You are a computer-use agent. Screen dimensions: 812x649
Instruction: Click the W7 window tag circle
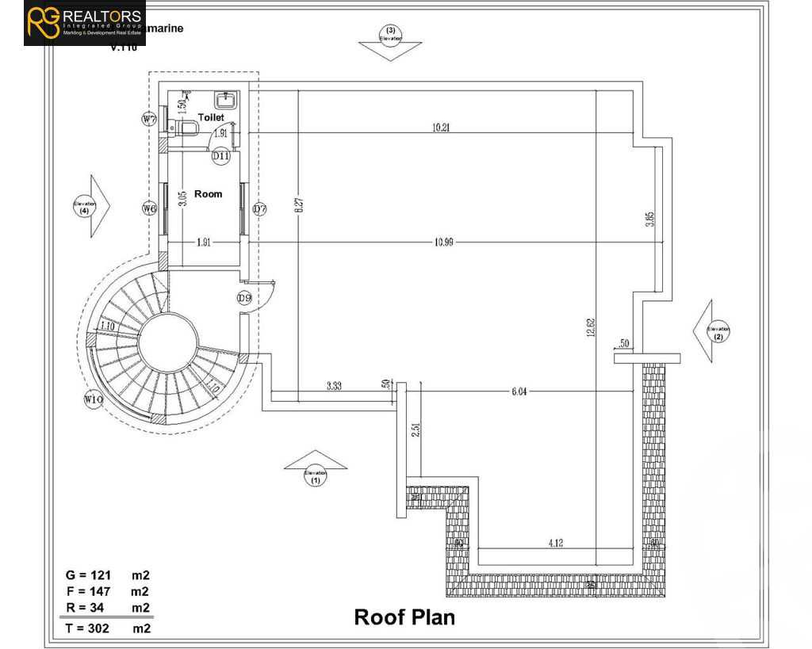pyautogui.click(x=149, y=120)
